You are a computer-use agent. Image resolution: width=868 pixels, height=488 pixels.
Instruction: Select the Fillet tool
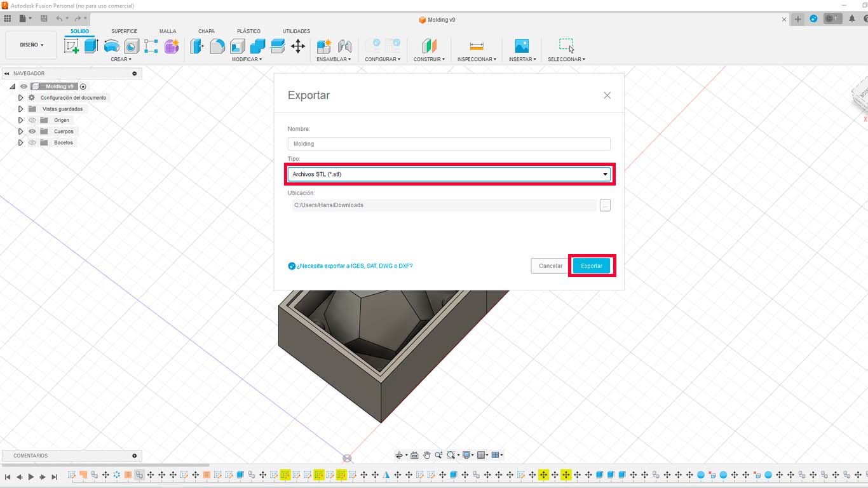click(217, 46)
